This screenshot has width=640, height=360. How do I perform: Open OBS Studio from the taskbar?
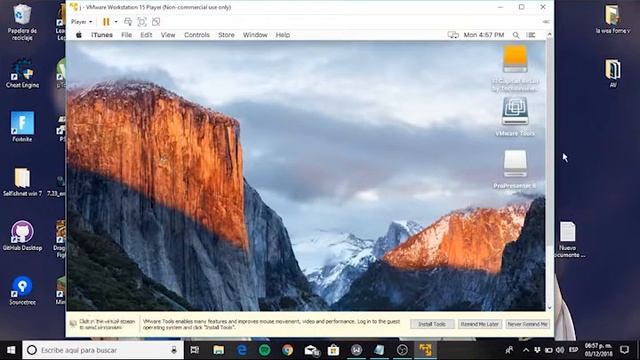point(402,350)
